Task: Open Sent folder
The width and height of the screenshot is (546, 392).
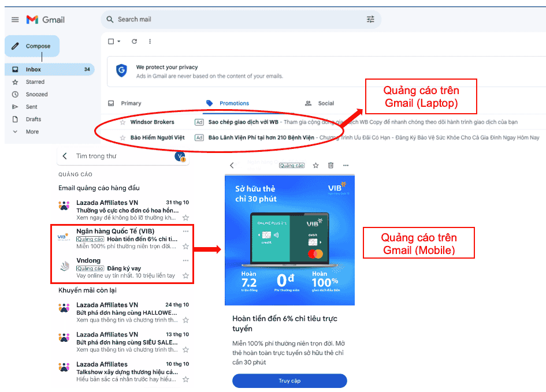Action: point(31,107)
